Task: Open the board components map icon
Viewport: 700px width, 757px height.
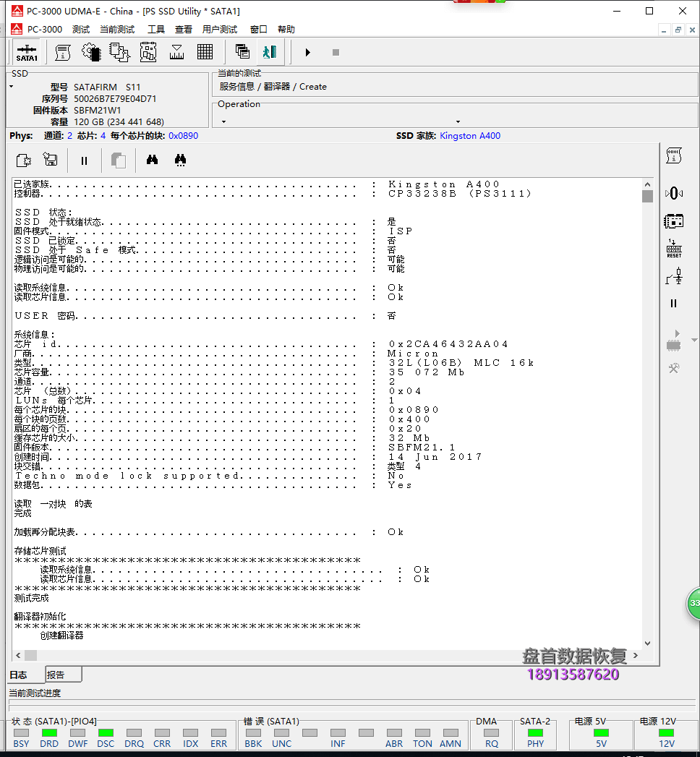Action: 148,52
